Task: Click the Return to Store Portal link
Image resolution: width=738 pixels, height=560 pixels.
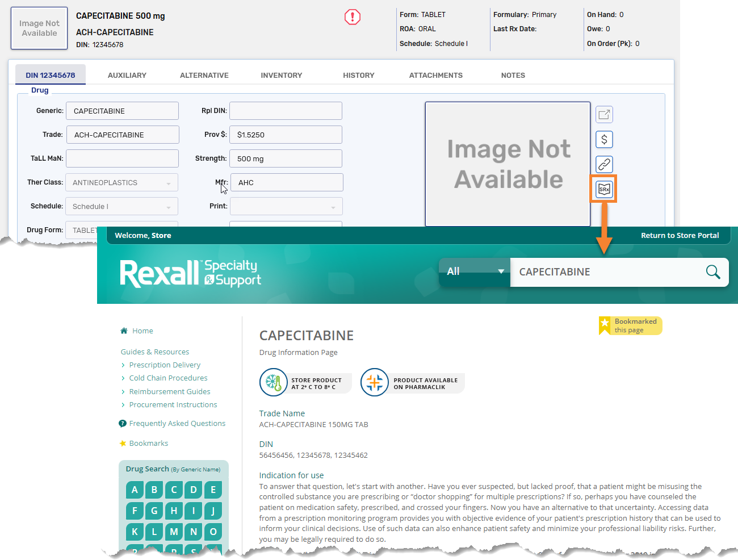Action: pyautogui.click(x=680, y=235)
